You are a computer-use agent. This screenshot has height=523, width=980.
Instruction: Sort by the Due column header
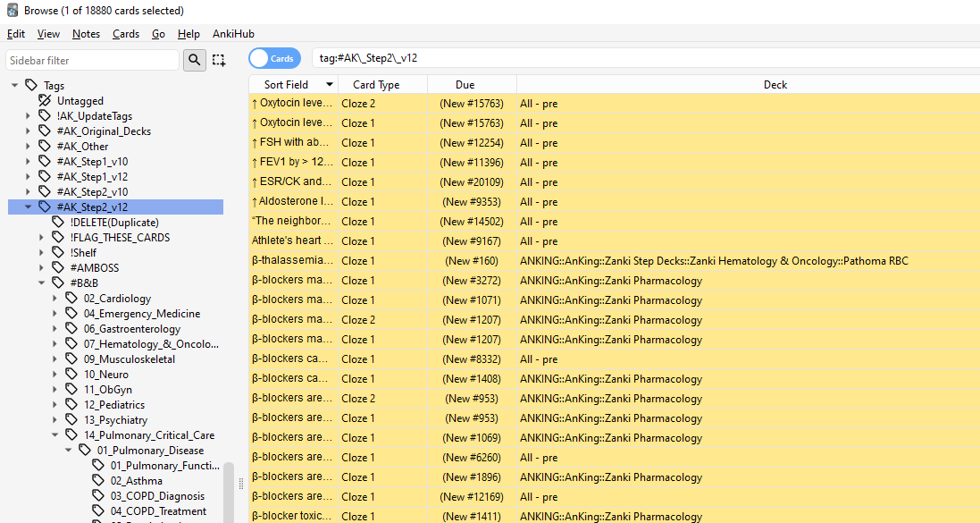[x=465, y=85]
